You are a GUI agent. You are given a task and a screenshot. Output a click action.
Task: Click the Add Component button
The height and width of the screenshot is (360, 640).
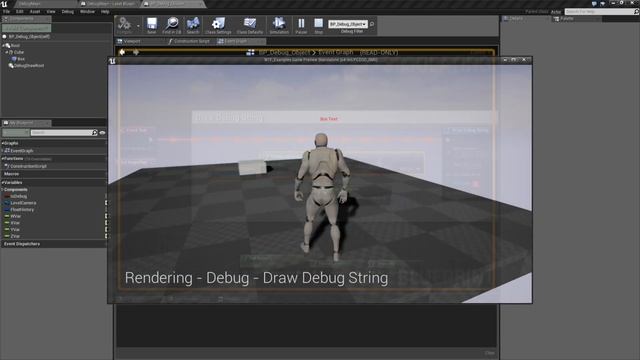point(27,29)
